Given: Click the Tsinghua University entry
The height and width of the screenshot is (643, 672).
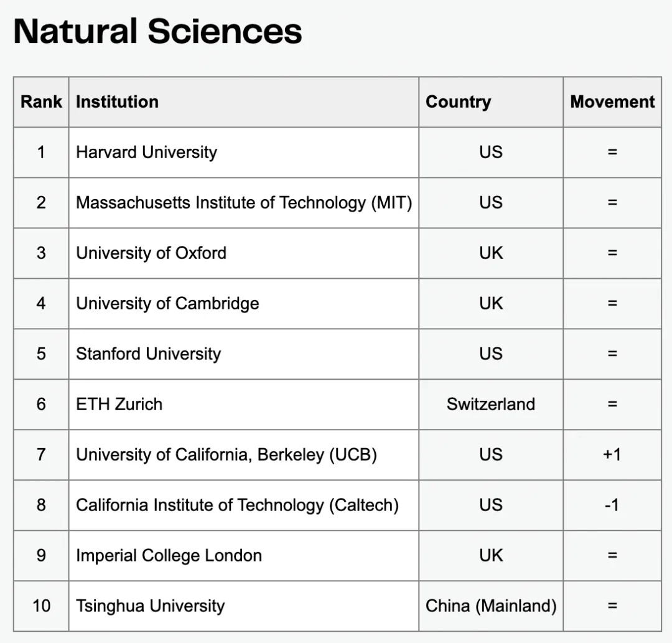Looking at the screenshot, I should pyautogui.click(x=150, y=606).
